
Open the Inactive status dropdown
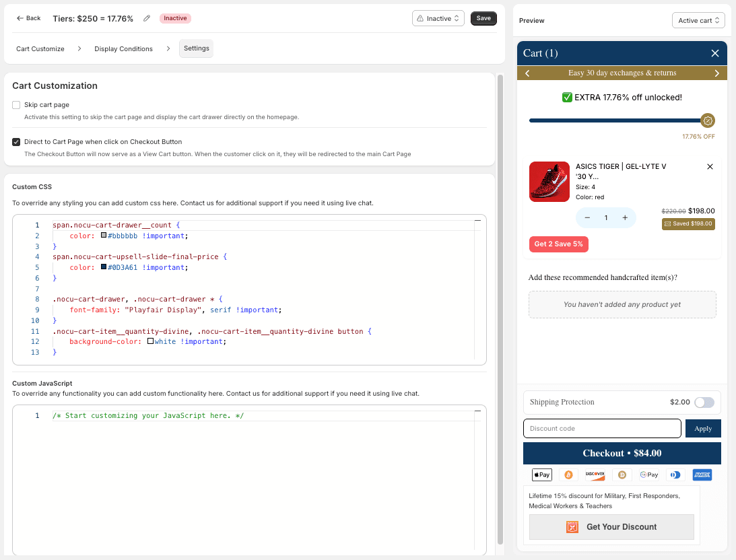pos(438,18)
